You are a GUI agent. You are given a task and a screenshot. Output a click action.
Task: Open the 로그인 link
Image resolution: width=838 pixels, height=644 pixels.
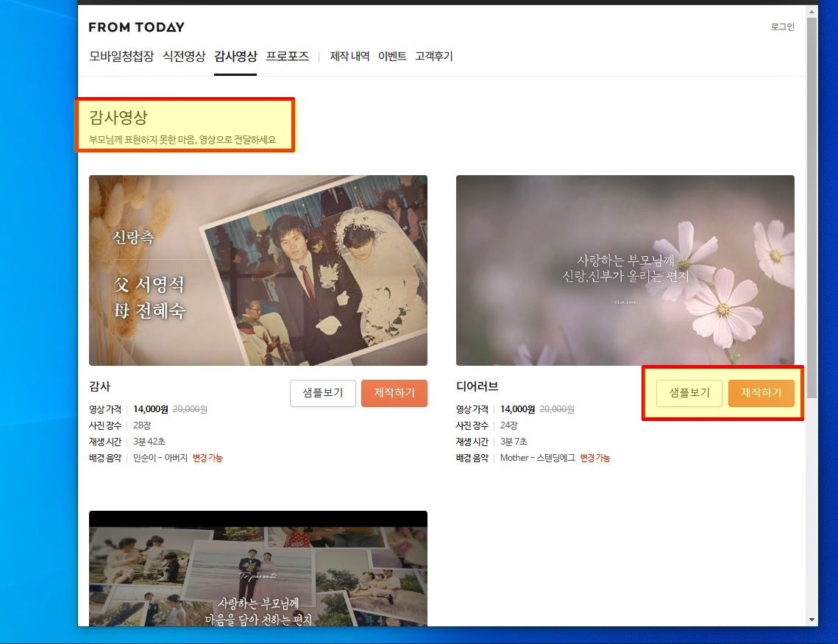pos(782,26)
